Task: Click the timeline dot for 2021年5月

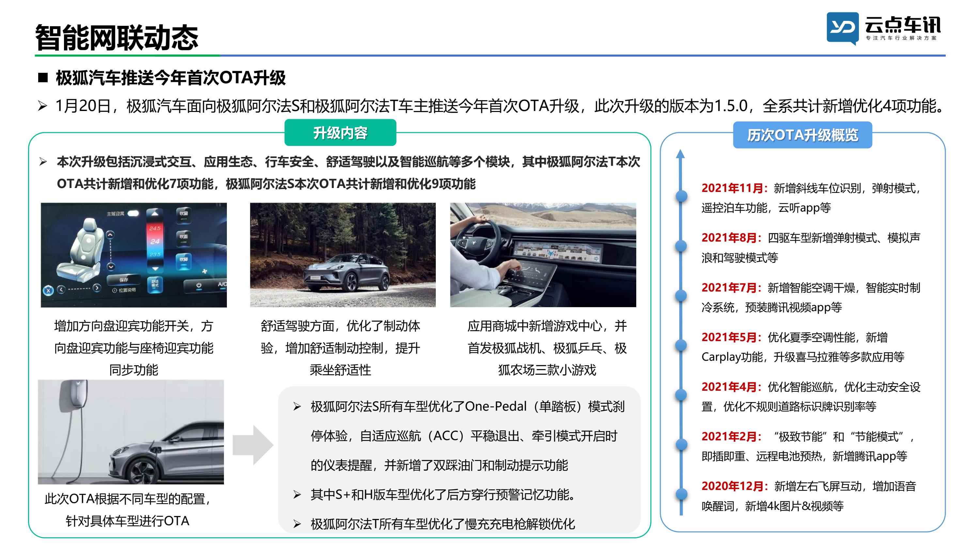Action: [681, 345]
